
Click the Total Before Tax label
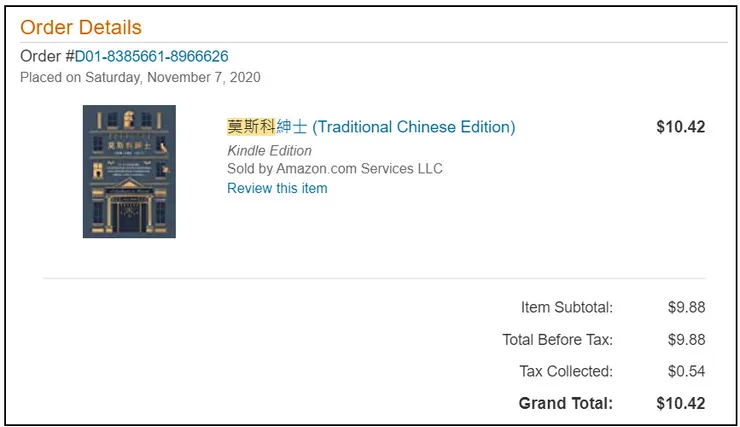557,339
